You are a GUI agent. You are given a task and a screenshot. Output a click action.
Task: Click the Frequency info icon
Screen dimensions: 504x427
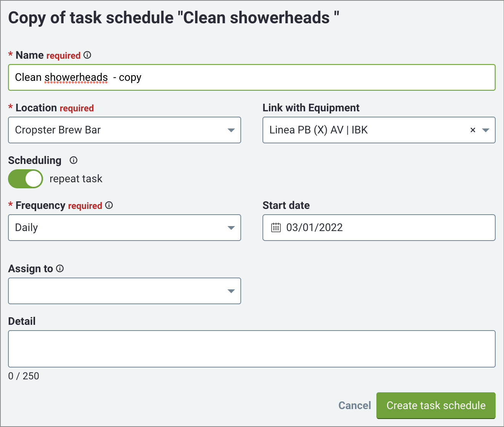pos(109,205)
